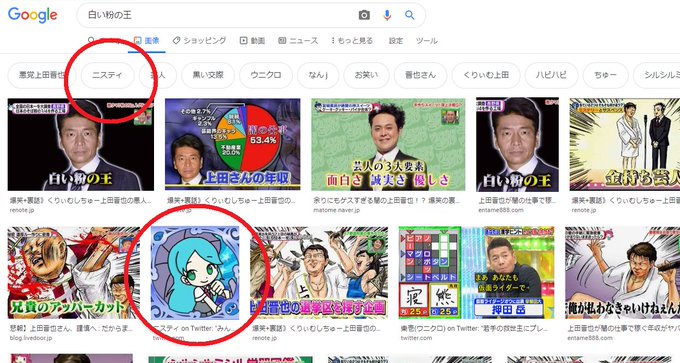Viewport: 680px width, 363px height.
Task: Open the 芸人の3大要素 image result
Action: coord(388,144)
